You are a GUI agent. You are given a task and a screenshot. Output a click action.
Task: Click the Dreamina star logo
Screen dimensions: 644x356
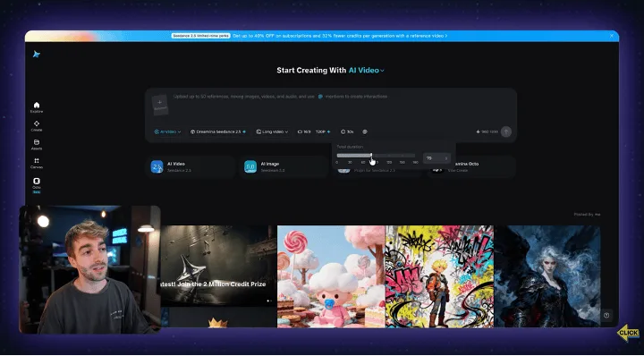[37, 55]
